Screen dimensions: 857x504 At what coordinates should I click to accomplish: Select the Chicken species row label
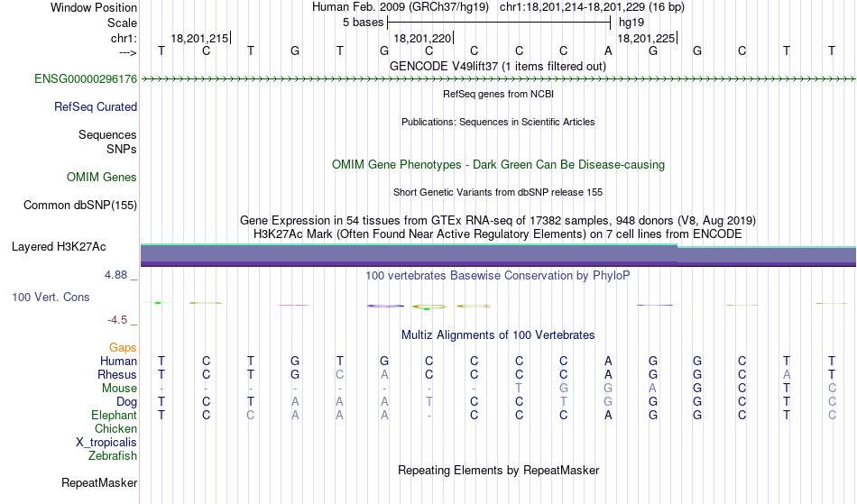point(115,428)
